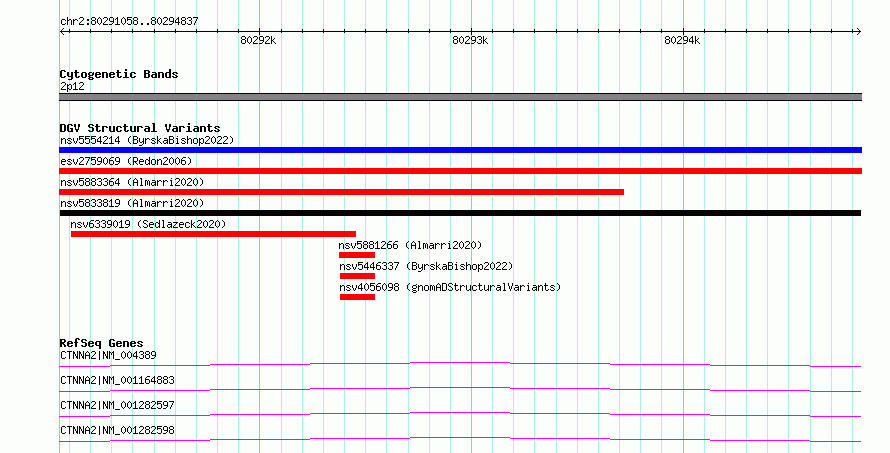Click the magenta CTNNA2 NM_001164883 transcript line
This screenshot has width=890, height=453.
pyautogui.click(x=460, y=389)
